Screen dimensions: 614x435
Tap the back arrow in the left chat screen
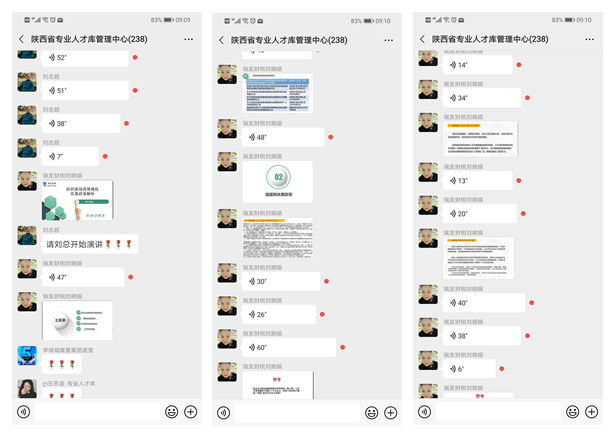(x=21, y=39)
